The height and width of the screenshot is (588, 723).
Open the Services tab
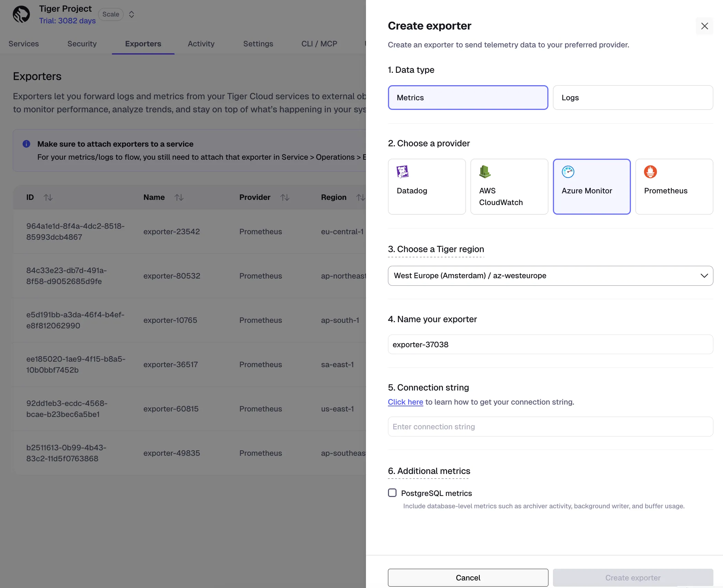tap(24, 44)
